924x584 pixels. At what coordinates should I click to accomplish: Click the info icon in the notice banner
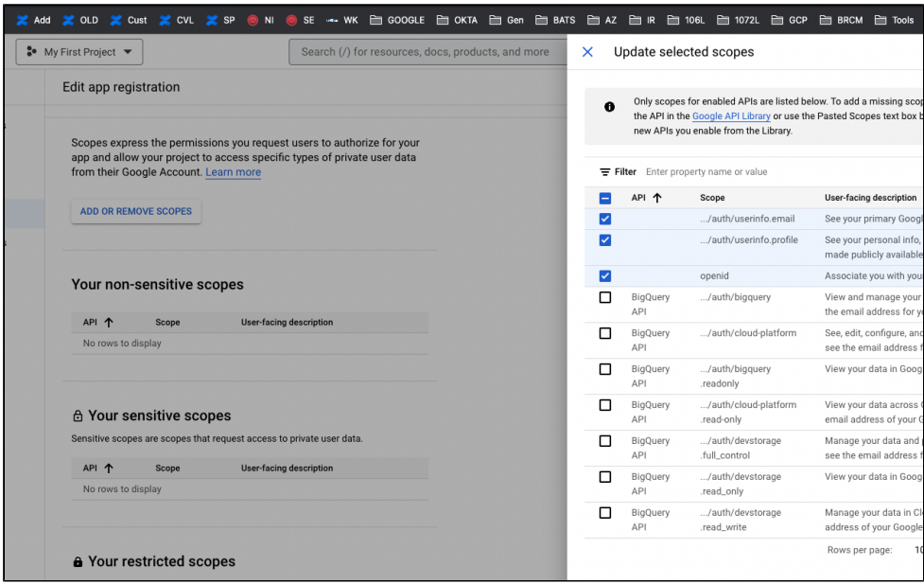[609, 107]
